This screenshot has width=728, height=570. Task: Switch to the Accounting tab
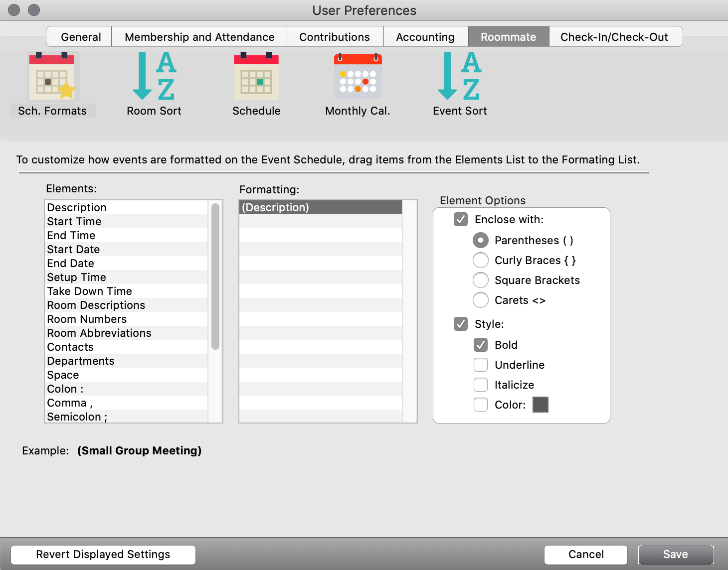pyautogui.click(x=425, y=37)
